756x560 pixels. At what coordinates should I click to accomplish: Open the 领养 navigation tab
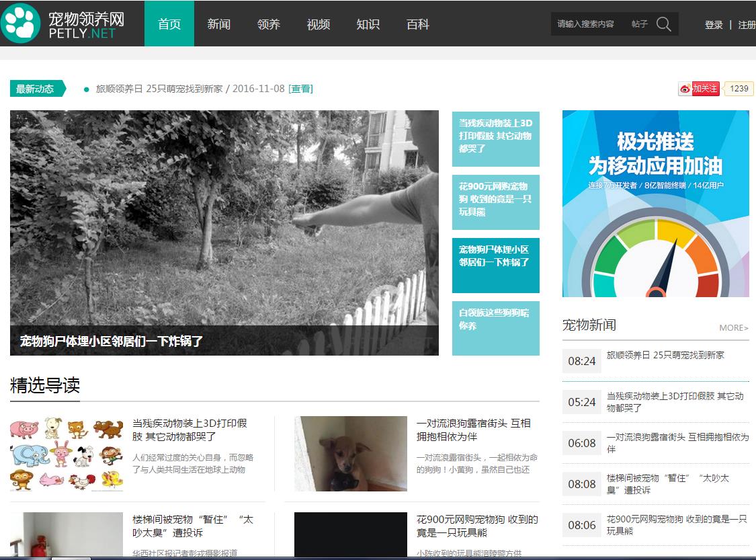pyautogui.click(x=269, y=24)
